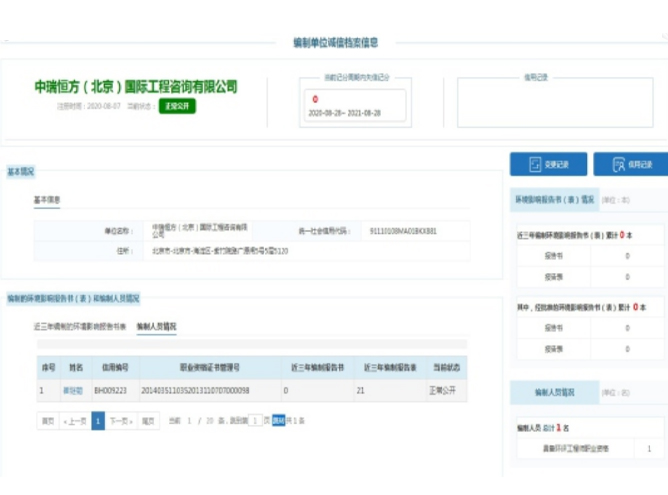Click the 变更记录 button icon

point(534,164)
